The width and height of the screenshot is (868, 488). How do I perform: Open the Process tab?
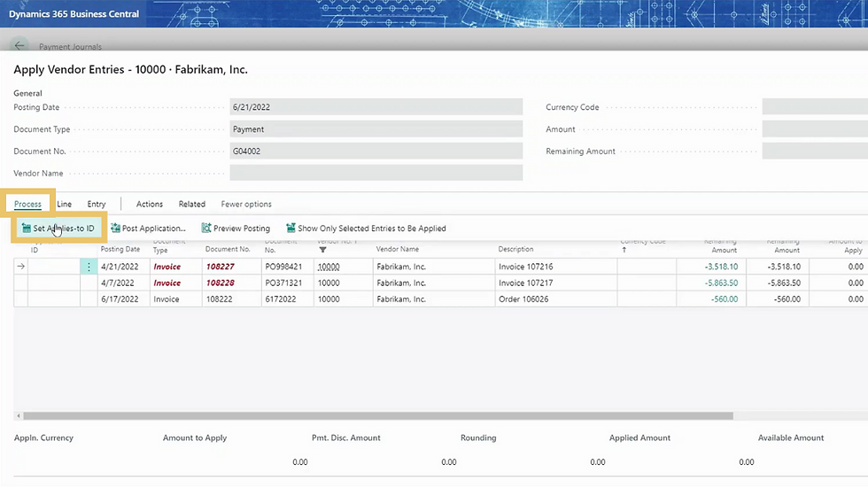(27, 205)
